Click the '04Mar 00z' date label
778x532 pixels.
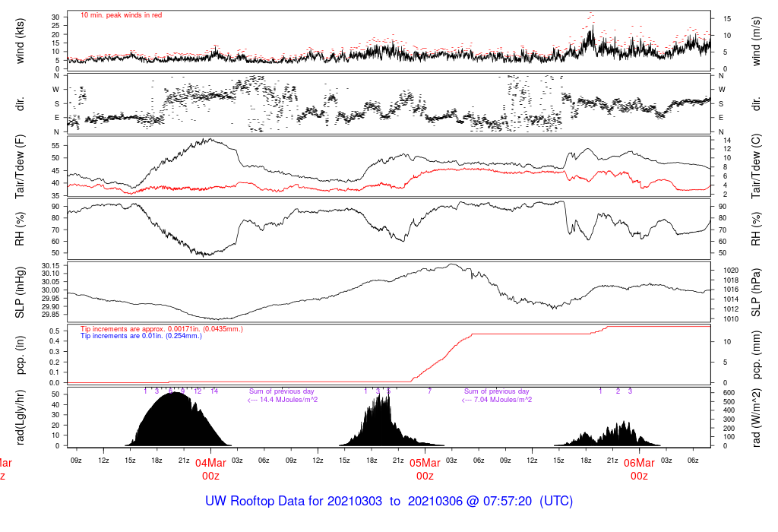pos(210,470)
